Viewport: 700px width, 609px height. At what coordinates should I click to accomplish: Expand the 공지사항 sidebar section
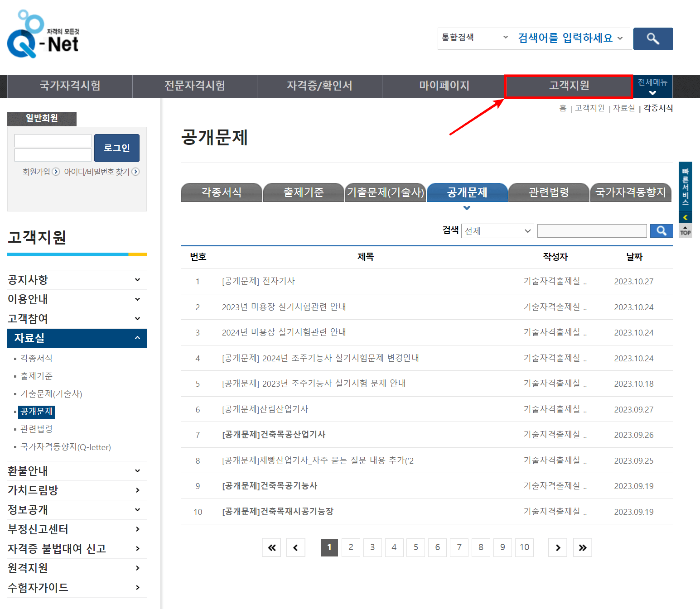click(77, 280)
